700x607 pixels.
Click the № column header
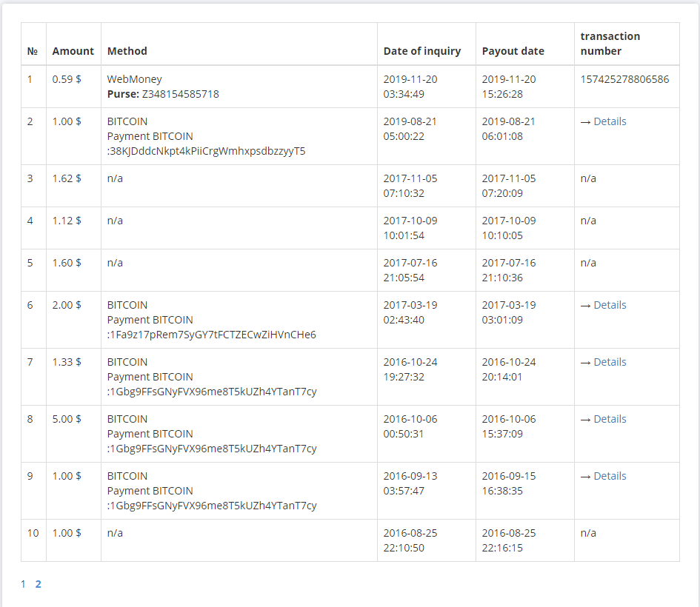coord(33,51)
